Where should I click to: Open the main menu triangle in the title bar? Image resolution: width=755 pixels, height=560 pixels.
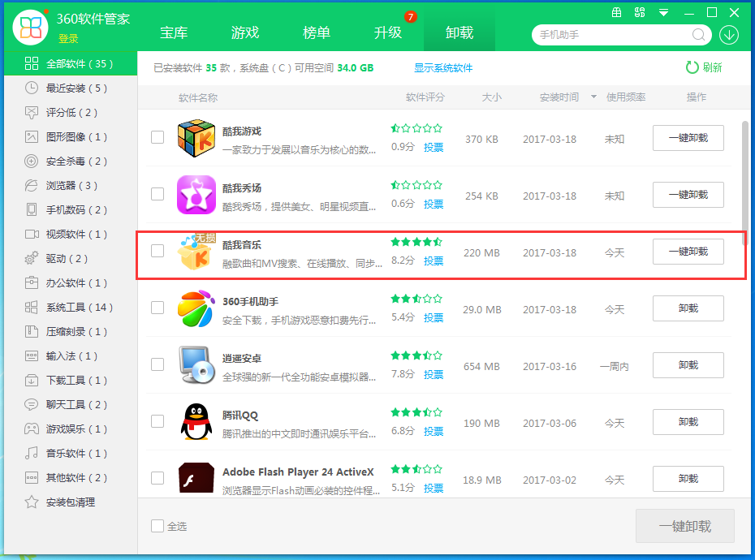(663, 13)
